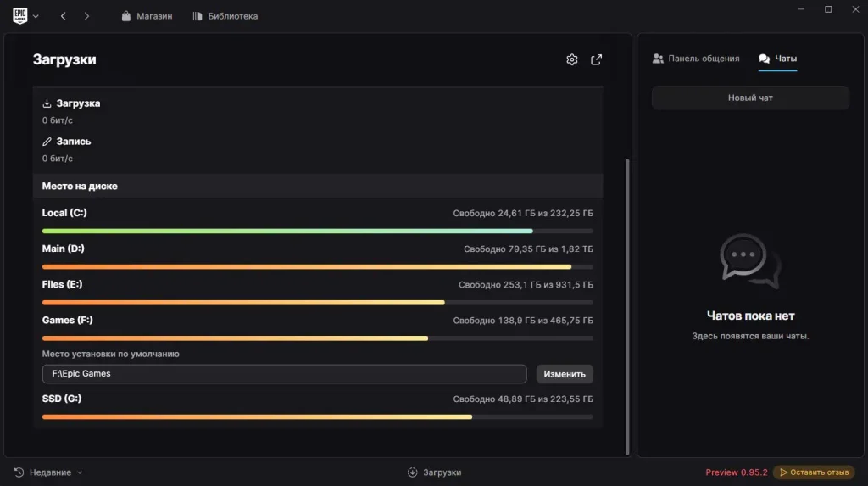Click the Место установки по умолчанию label

coord(111,354)
